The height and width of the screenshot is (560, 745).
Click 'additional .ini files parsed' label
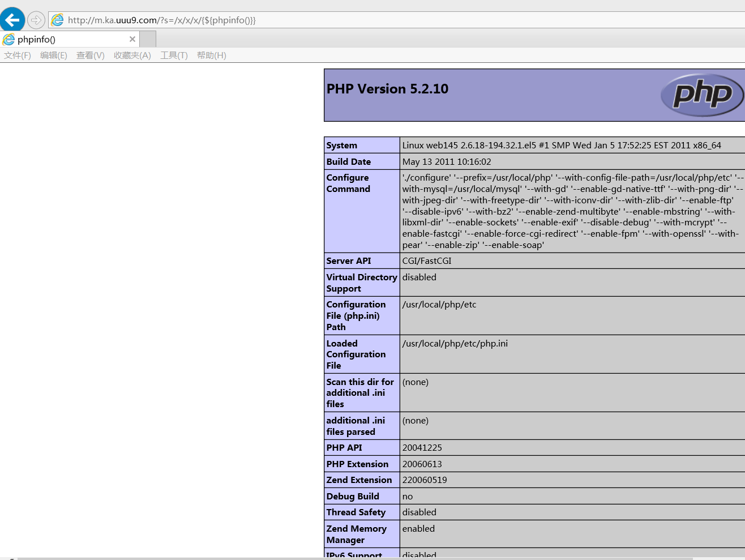(x=356, y=426)
